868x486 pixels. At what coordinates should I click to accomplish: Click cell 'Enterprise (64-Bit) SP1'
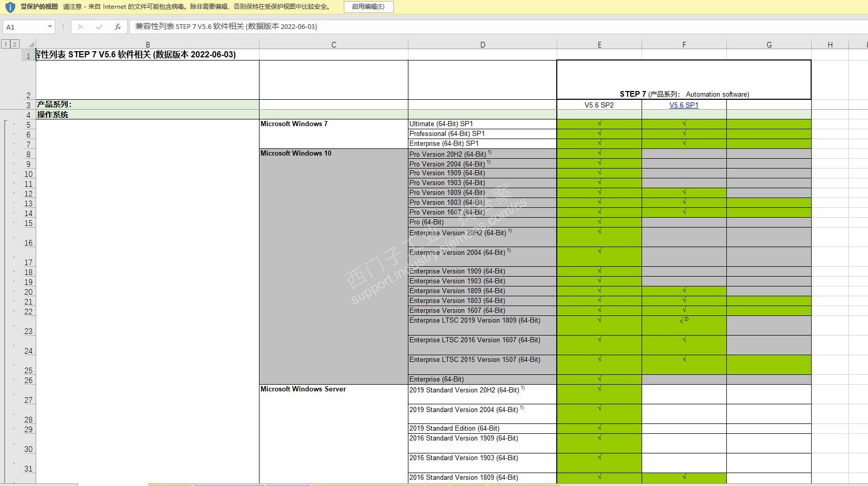pyautogui.click(x=482, y=144)
